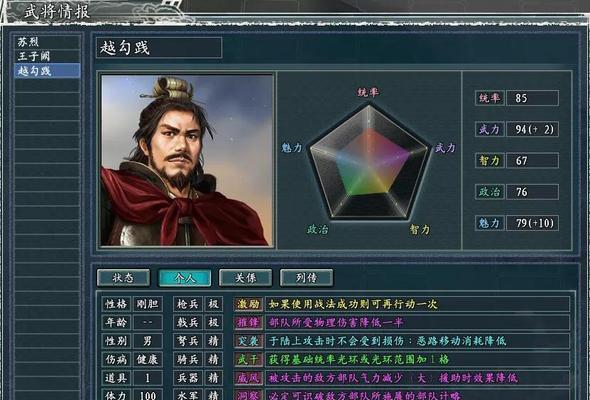This screenshot has width=590, height=400.
Task: Open the 列传 biography tab
Action: tap(306, 278)
